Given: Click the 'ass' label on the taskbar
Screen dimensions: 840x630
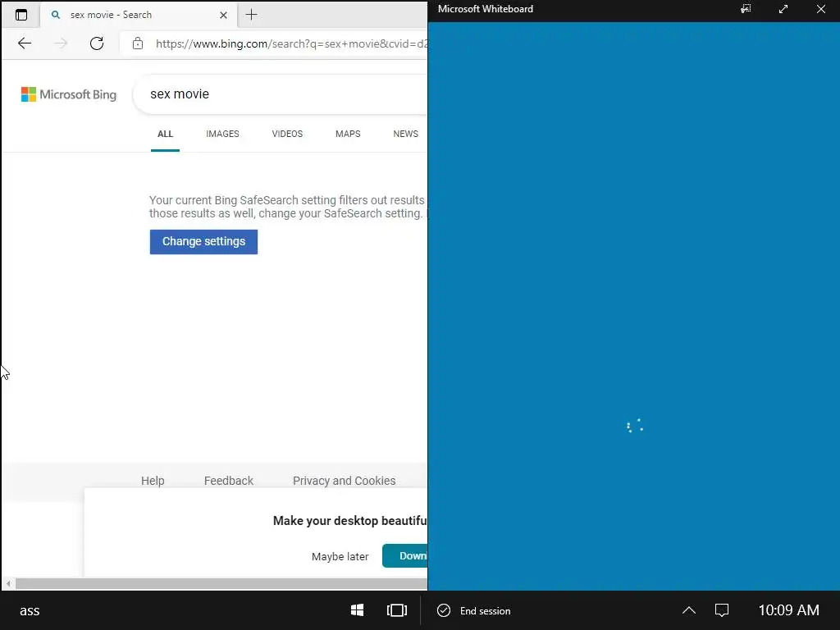Looking at the screenshot, I should tap(30, 610).
